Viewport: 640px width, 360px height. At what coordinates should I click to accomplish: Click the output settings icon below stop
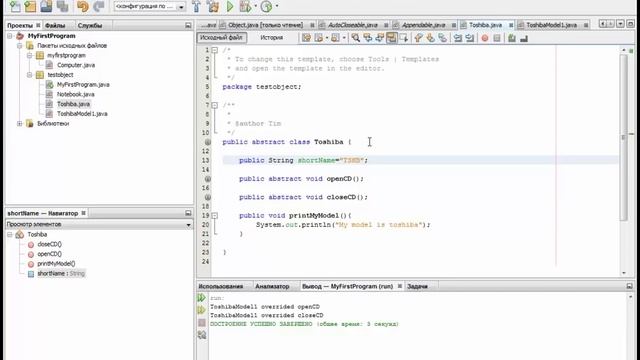(x=202, y=335)
